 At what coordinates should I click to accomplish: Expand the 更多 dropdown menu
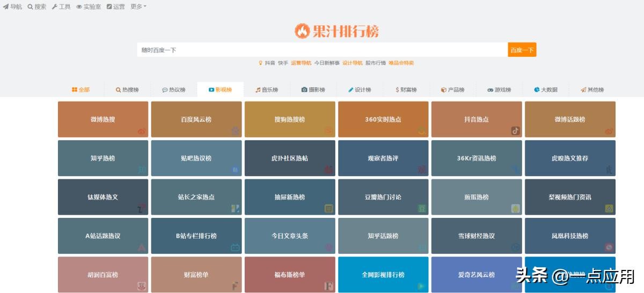tap(138, 6)
